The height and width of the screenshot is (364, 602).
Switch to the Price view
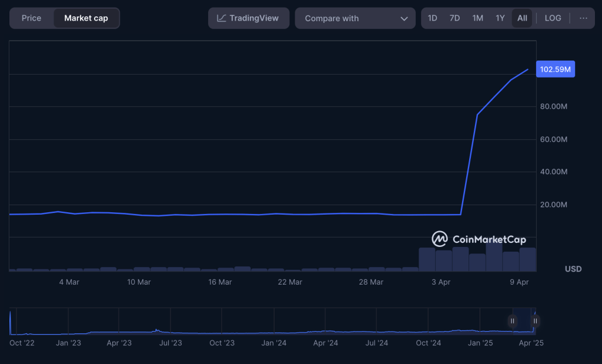pyautogui.click(x=31, y=18)
